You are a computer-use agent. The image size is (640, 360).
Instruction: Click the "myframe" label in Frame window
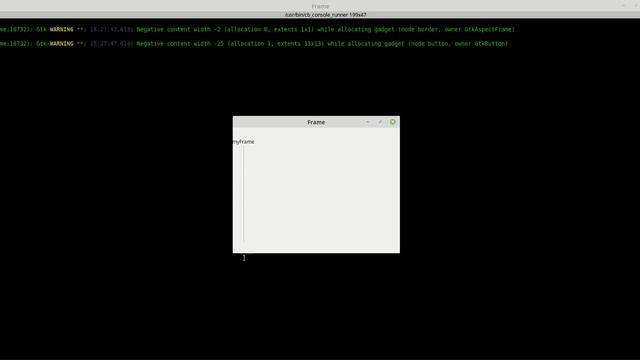pyautogui.click(x=244, y=142)
